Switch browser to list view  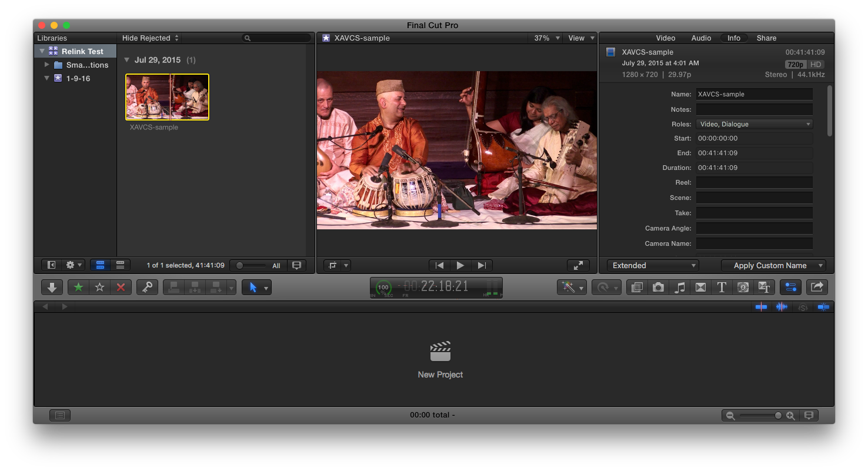(x=120, y=265)
